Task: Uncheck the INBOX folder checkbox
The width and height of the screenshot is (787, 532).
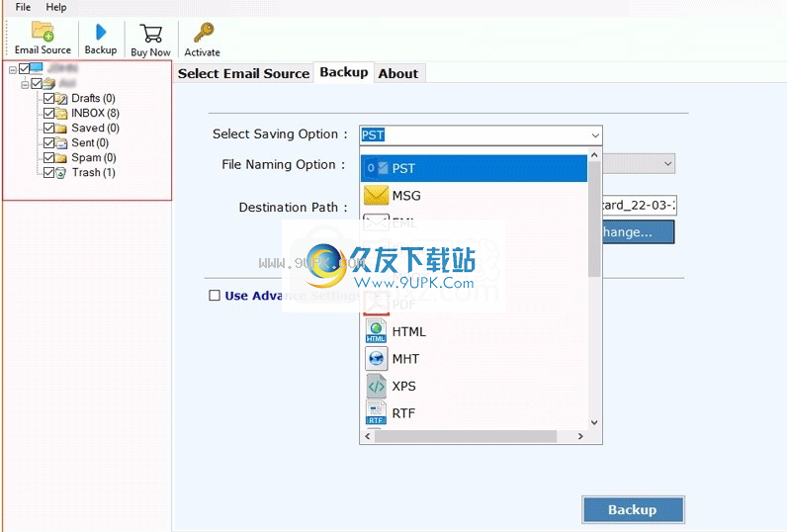Action: 48,113
